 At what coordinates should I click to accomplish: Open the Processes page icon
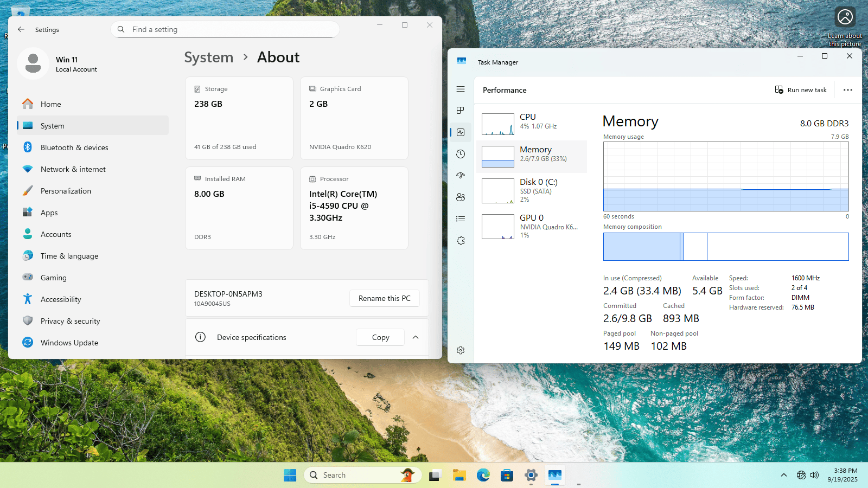[x=461, y=111]
